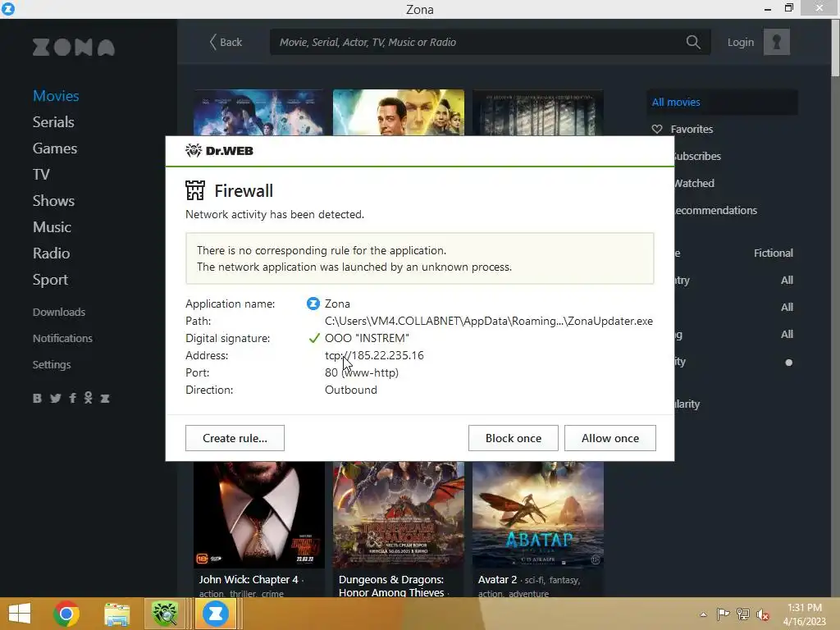Open Dr.Web scanner taskbar icon
The height and width of the screenshot is (630, 840).
click(165, 614)
